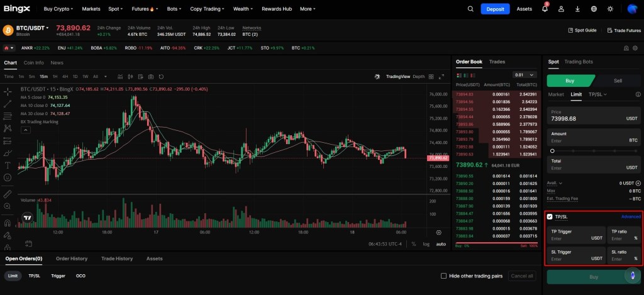Open the search magnifier in header

click(x=470, y=9)
